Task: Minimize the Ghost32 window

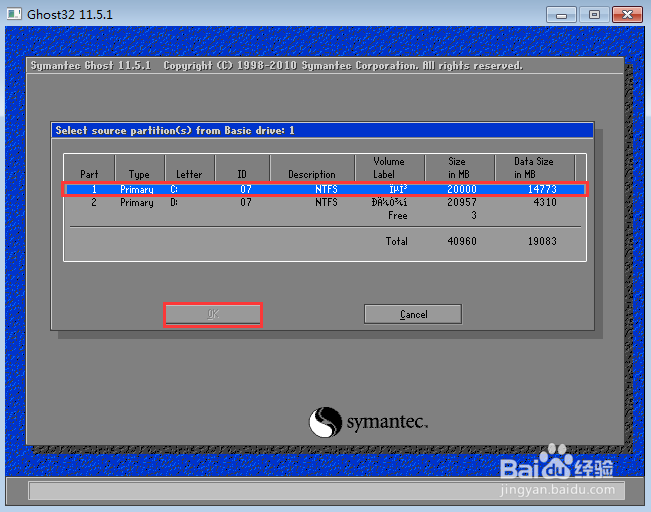Action: 561,15
